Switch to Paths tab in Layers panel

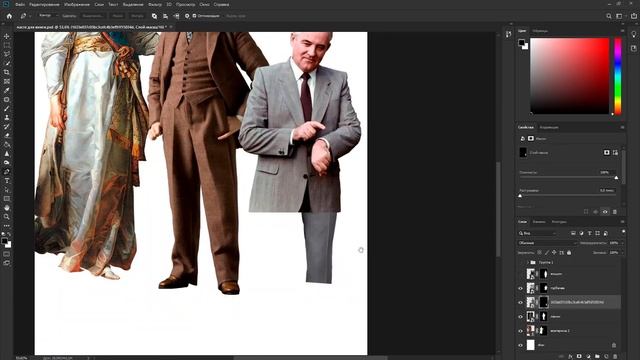click(x=559, y=222)
